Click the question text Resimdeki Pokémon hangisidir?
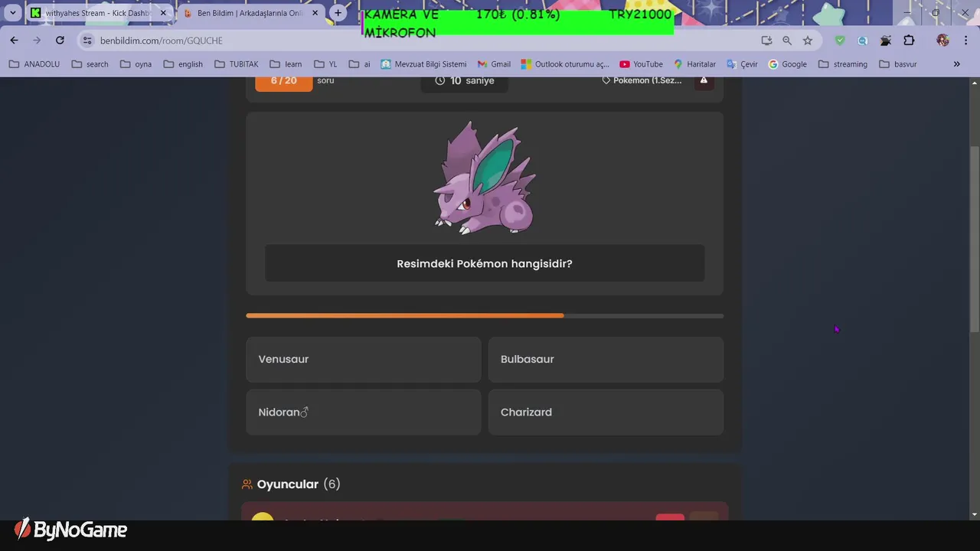The width and height of the screenshot is (980, 551). (x=485, y=263)
